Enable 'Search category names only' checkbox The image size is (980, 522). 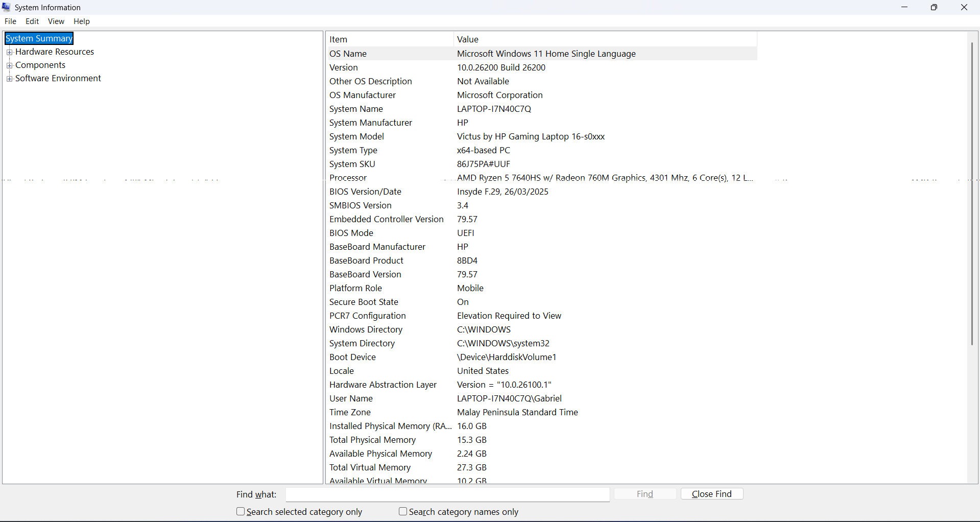(x=403, y=511)
